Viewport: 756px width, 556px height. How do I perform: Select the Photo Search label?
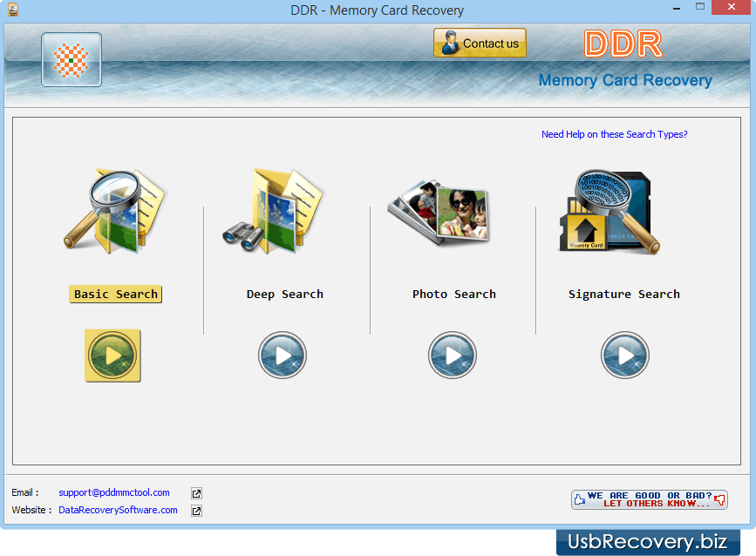point(454,294)
